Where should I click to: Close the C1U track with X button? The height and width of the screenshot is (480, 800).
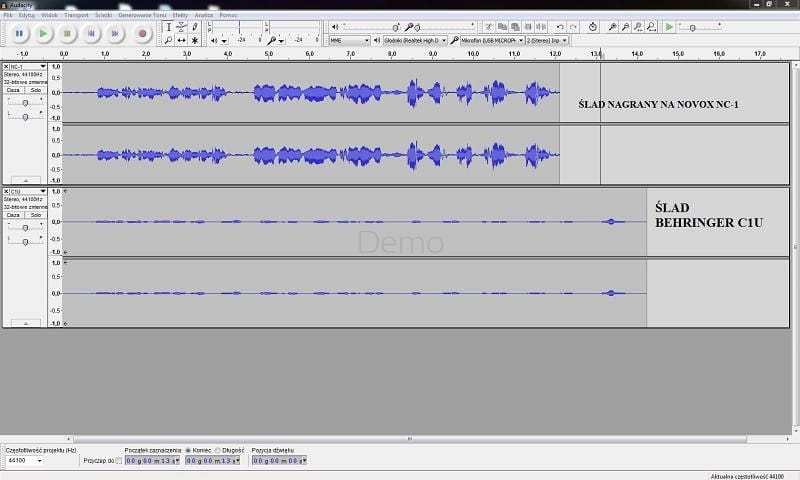(x=6, y=190)
